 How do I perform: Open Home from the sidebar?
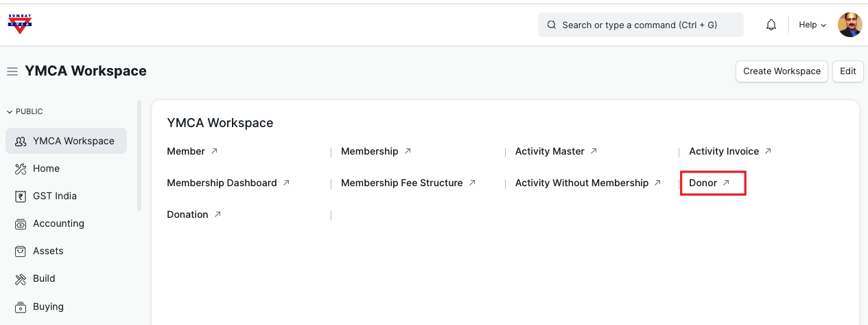[46, 168]
